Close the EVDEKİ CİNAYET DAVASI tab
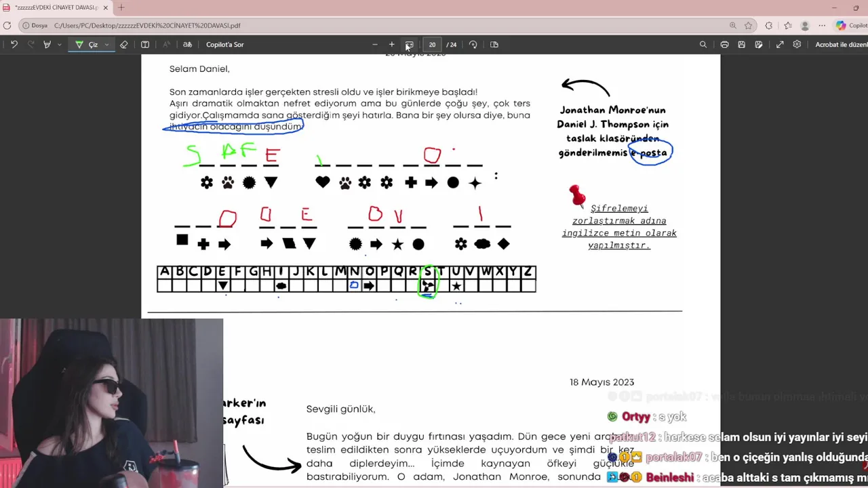Screen dimensions: 868x488 click(x=105, y=7)
